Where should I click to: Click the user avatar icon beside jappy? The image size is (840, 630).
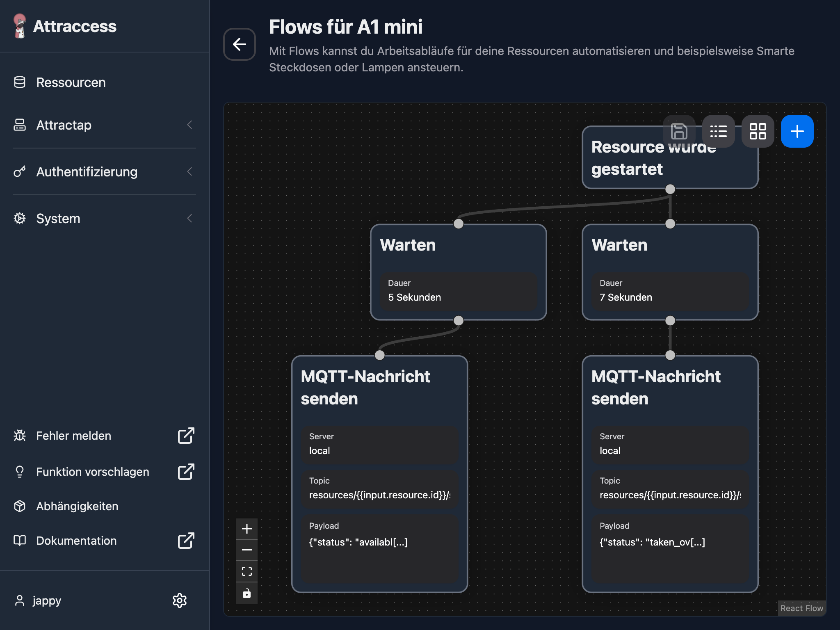coord(20,600)
